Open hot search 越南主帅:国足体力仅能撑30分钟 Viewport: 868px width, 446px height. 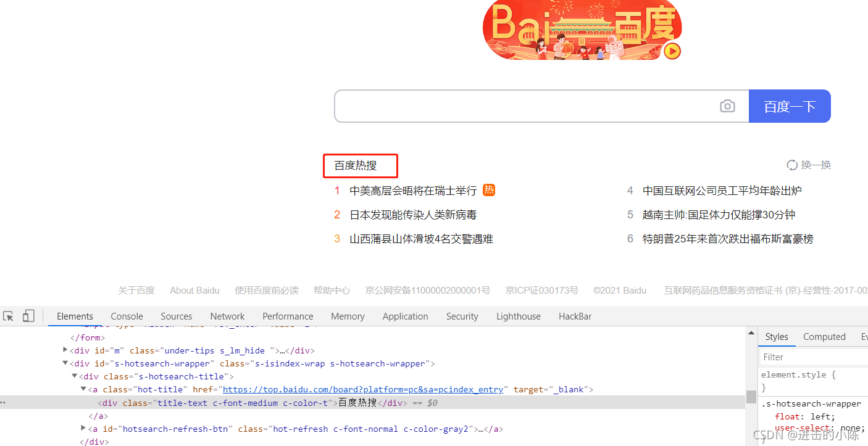click(719, 215)
